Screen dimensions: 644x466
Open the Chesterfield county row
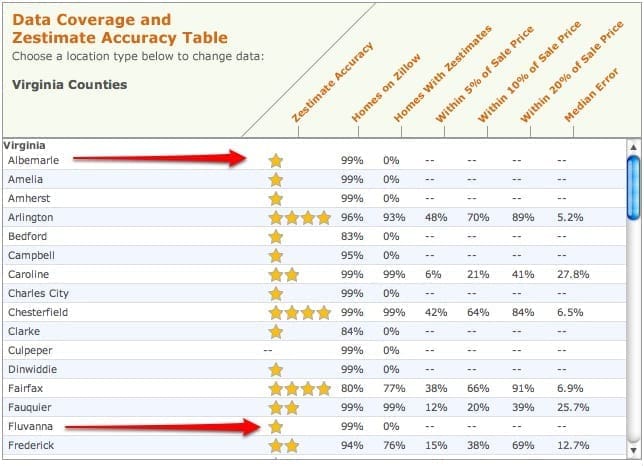pos(314,312)
